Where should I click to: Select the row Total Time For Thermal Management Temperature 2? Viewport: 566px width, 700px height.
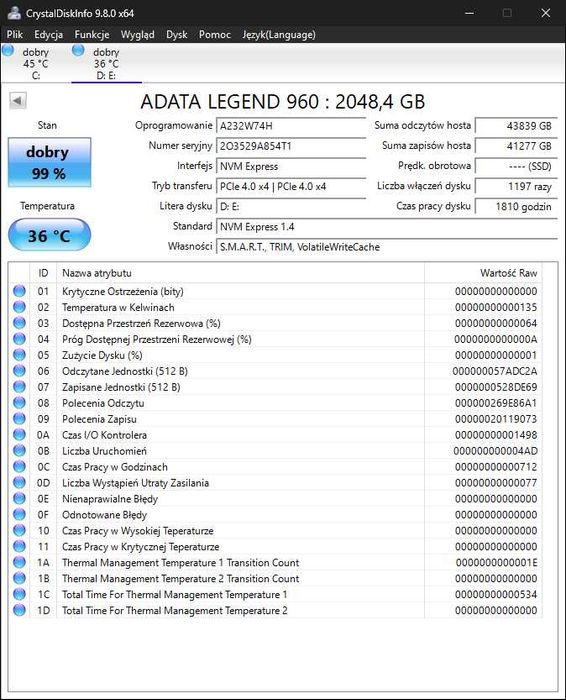pos(275,610)
